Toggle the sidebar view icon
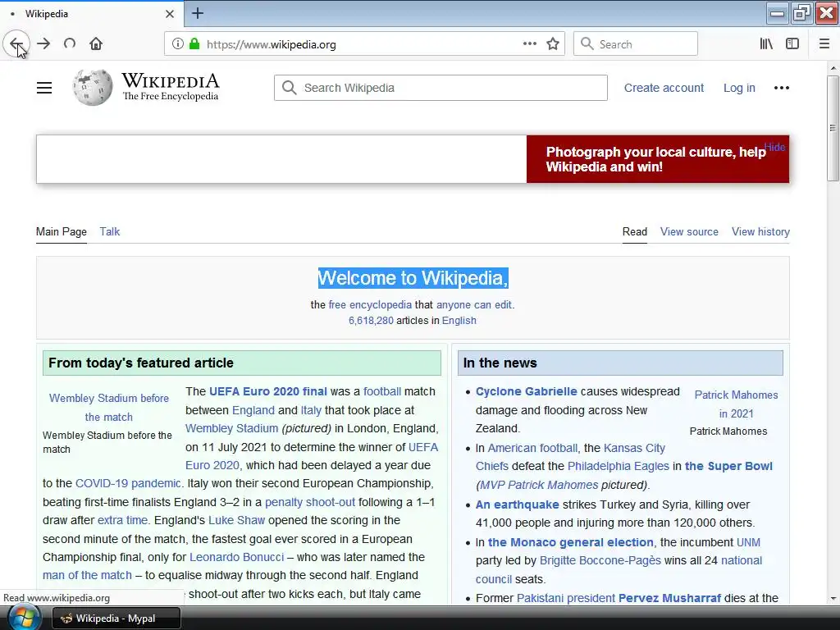This screenshot has width=840, height=630. [792, 44]
